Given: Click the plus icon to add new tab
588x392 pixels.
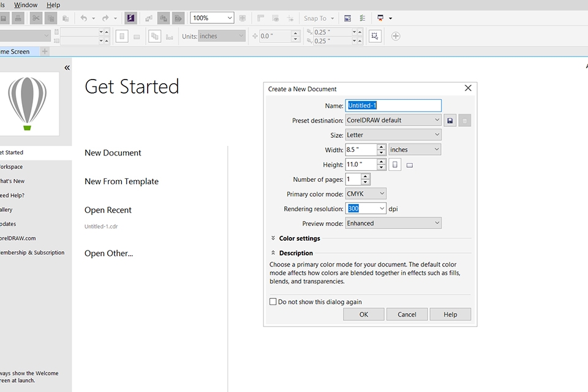Looking at the screenshot, I should tap(44, 51).
